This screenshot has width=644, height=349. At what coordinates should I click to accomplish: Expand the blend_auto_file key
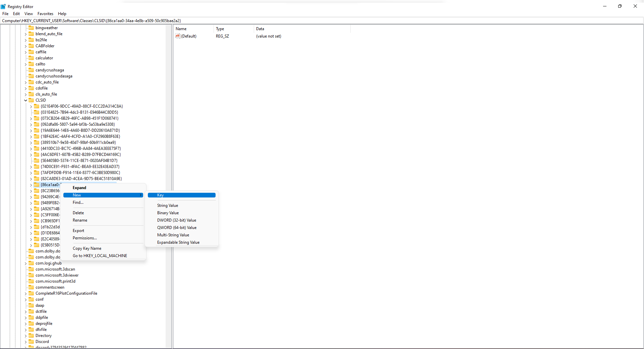[25, 34]
